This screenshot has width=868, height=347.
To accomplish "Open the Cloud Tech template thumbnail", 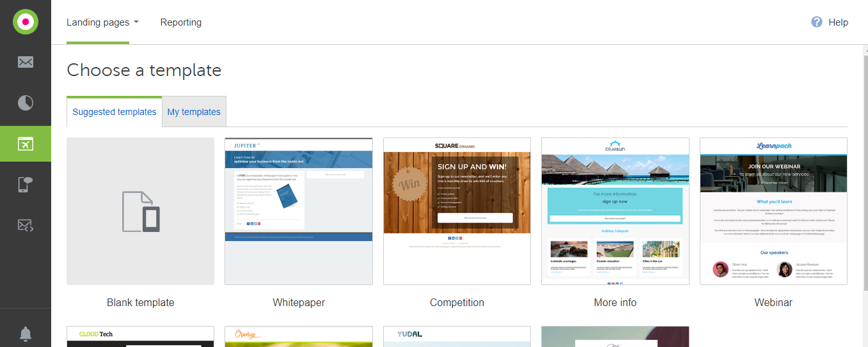I will (x=140, y=337).
